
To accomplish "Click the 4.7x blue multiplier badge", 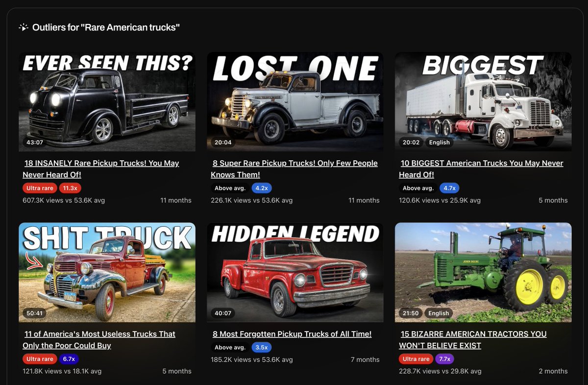I will pos(449,188).
